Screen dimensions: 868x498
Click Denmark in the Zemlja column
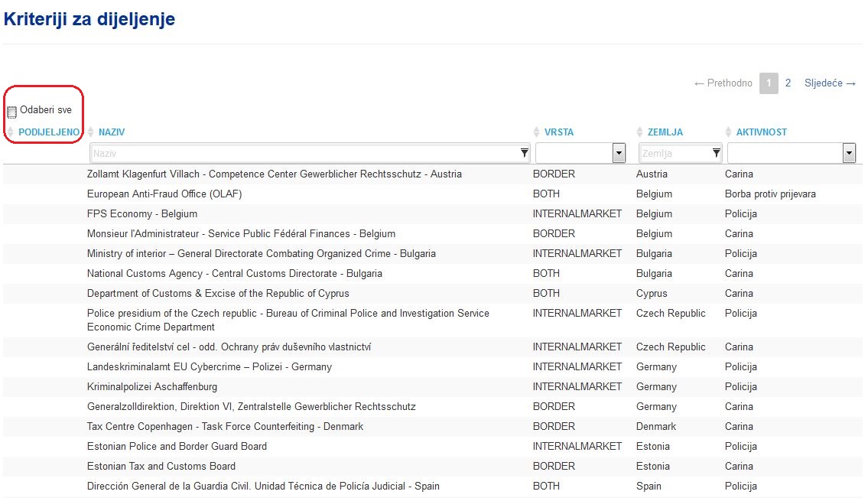click(x=656, y=427)
